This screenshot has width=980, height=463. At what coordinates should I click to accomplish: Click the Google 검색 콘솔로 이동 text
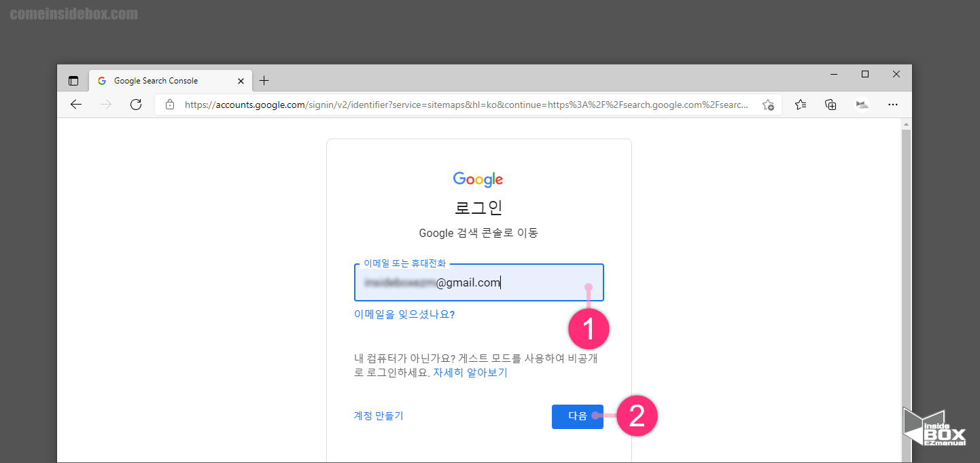(x=479, y=233)
